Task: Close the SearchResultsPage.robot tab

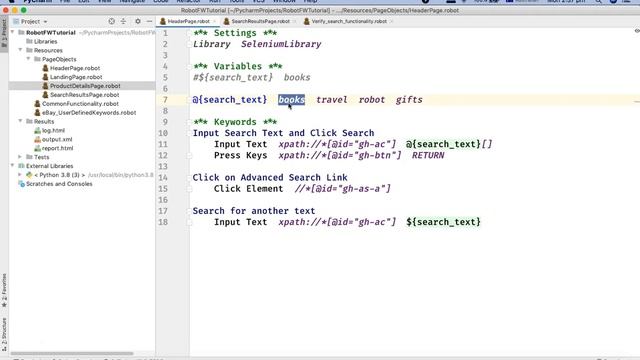Action: click(294, 21)
